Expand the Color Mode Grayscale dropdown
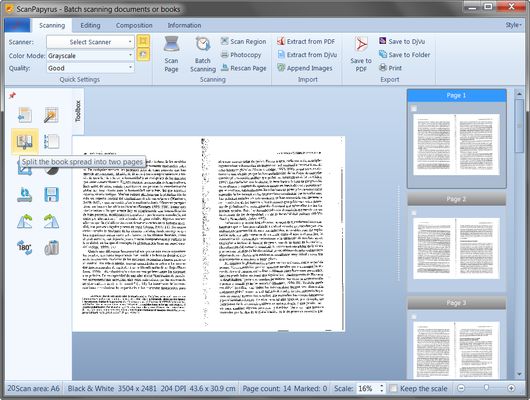The width and height of the screenshot is (530, 400). point(90,55)
